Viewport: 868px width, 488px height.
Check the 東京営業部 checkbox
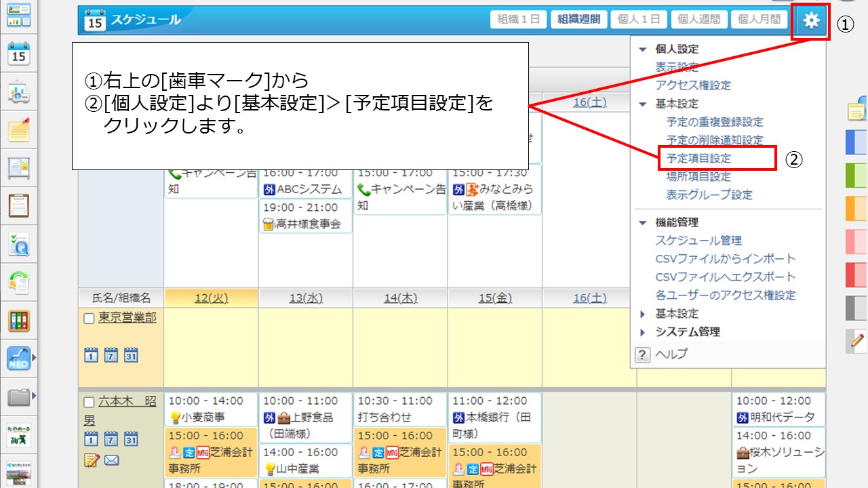[x=90, y=319]
